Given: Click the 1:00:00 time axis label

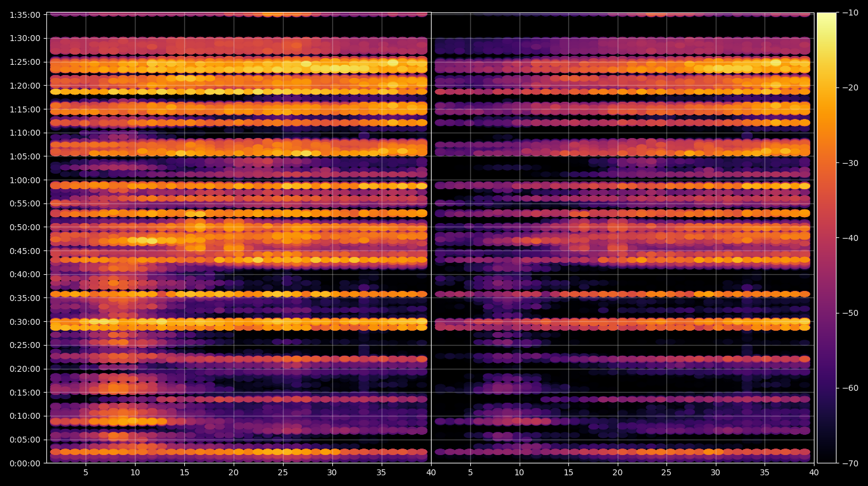Looking at the screenshot, I should pyautogui.click(x=25, y=180).
